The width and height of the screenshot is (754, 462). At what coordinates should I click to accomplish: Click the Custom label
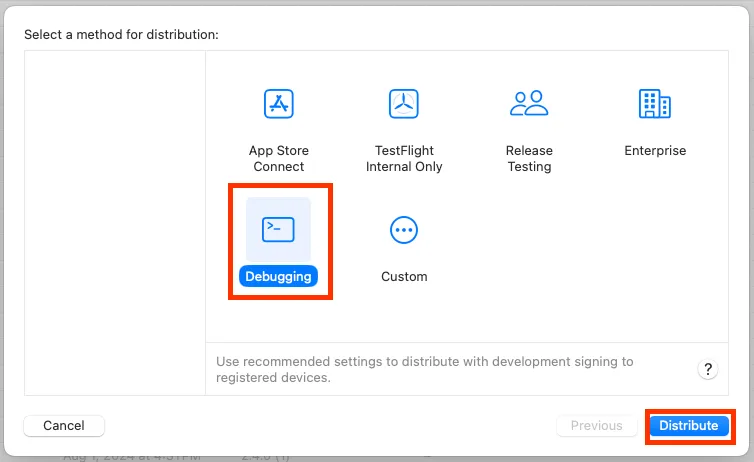(404, 276)
